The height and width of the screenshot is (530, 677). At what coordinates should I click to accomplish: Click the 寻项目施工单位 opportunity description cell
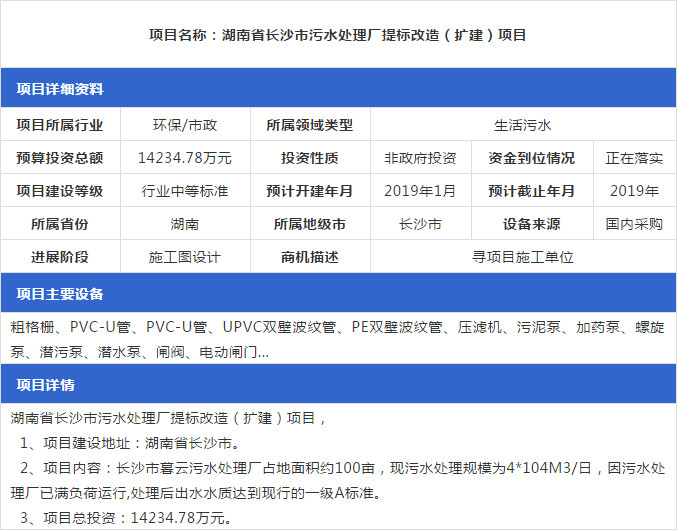[x=522, y=257]
